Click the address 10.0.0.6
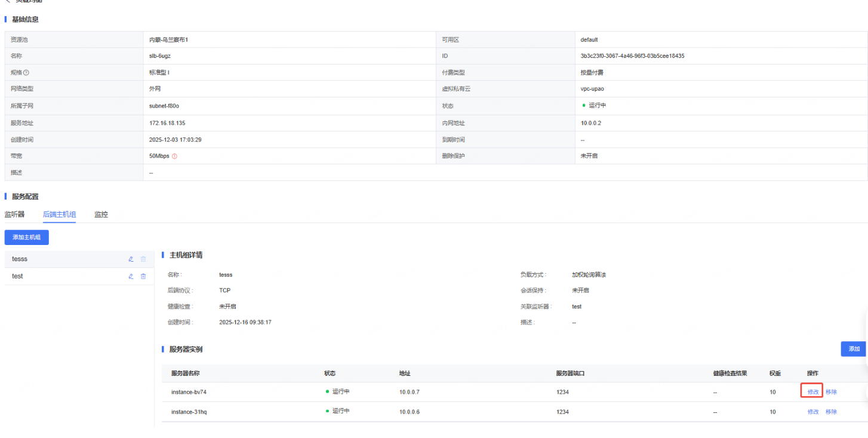The image size is (868, 438). tap(410, 412)
